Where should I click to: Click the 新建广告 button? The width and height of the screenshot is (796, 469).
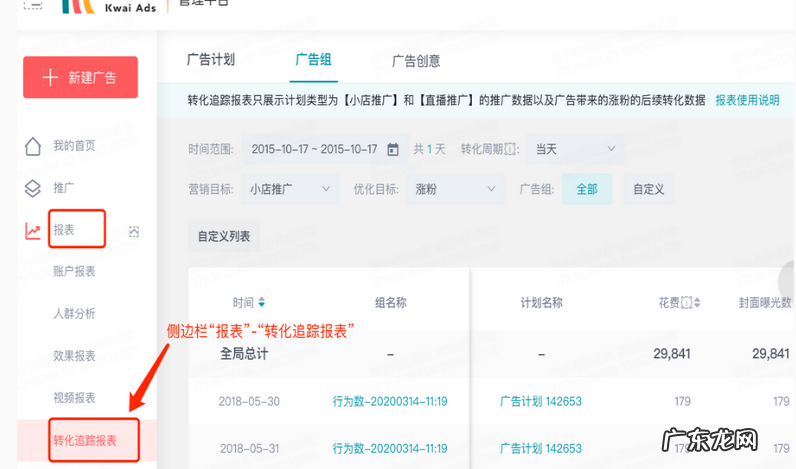80,77
